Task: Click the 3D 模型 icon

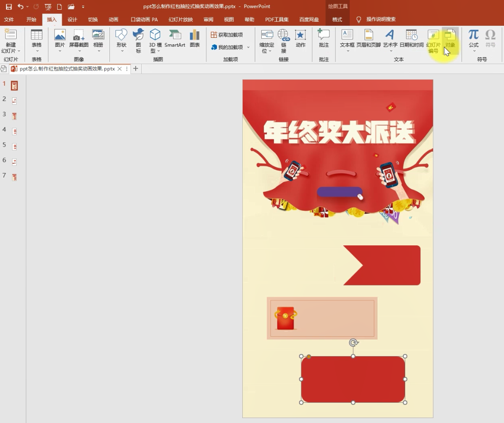Action: 155,35
